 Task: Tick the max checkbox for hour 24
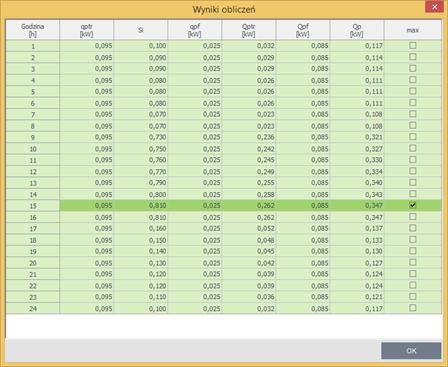(x=413, y=308)
